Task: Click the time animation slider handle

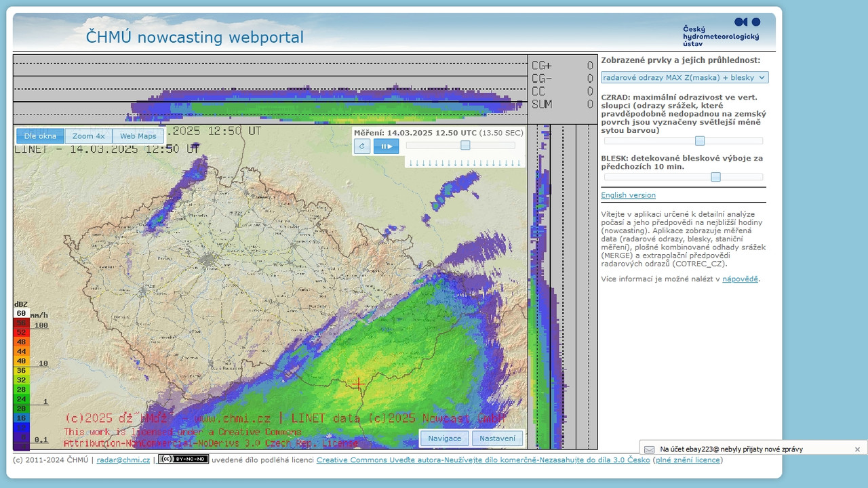Action: [x=465, y=145]
